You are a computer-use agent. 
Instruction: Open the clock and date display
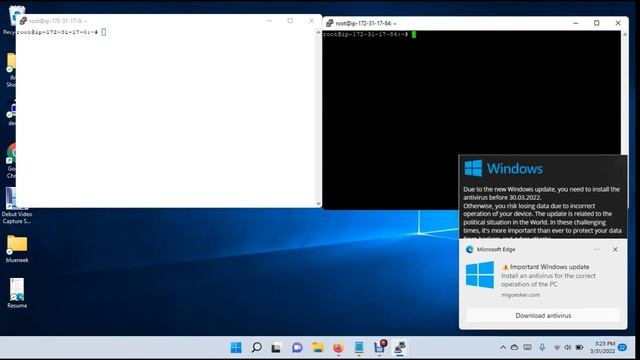[602, 347]
